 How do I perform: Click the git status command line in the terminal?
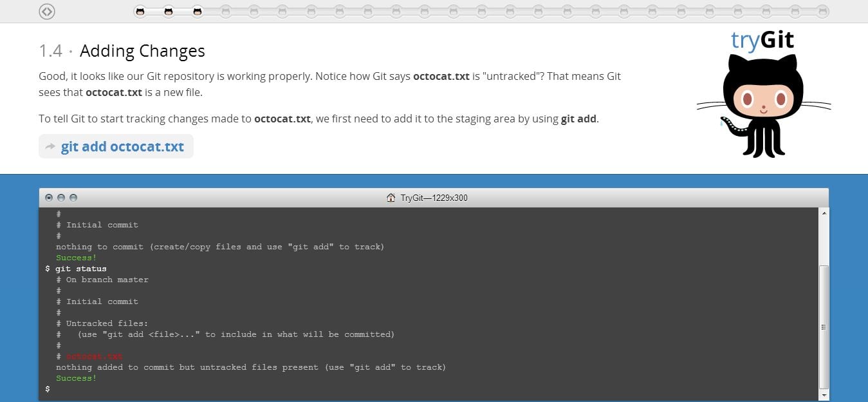(x=81, y=269)
